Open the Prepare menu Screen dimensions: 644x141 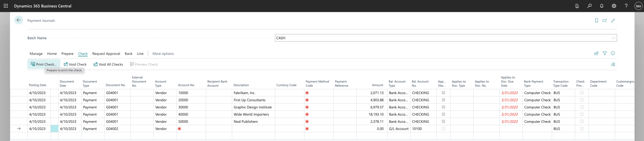pos(67,54)
